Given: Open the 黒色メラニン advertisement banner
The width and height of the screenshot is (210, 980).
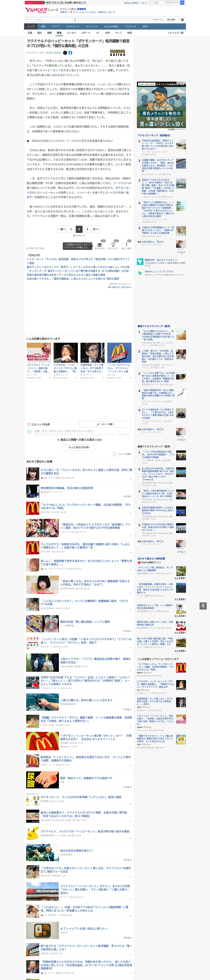Looking at the screenshot, I should [x=162, y=106].
